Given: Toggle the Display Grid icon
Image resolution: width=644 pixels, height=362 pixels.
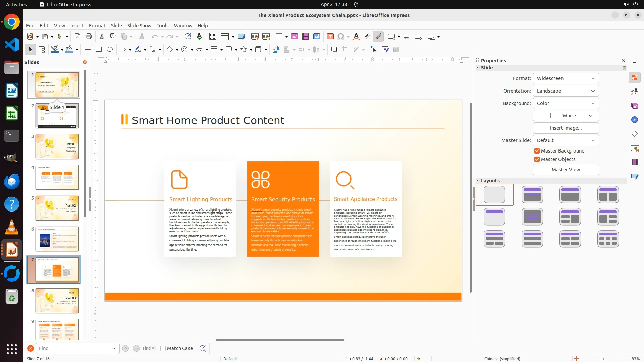Looking at the screenshot, I should (x=213, y=37).
